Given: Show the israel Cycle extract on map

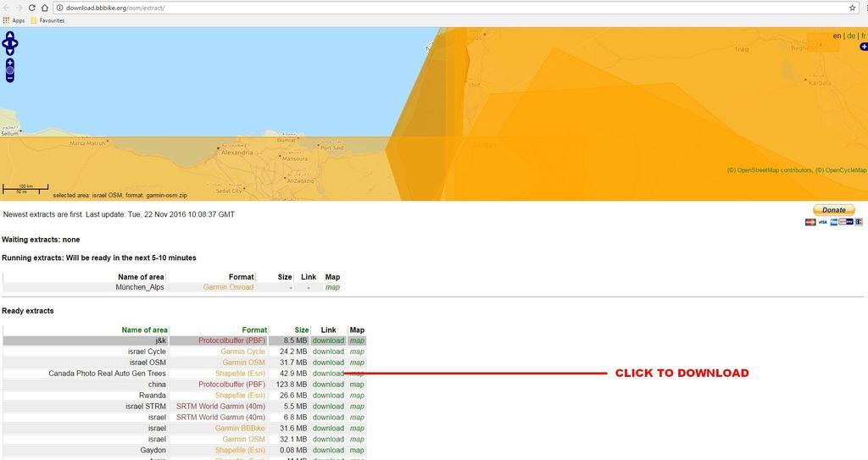Looking at the screenshot, I should point(357,352).
